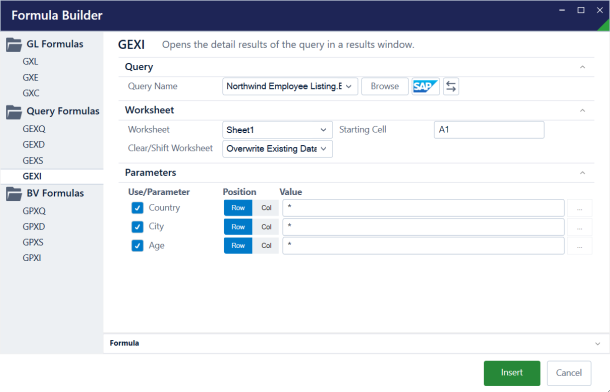Click the green Insert button
The width and height of the screenshot is (610, 392).
[x=512, y=373]
